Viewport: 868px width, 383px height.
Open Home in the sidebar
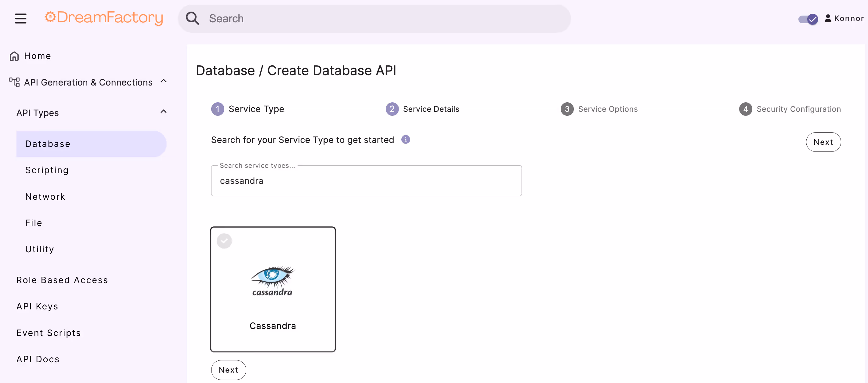point(38,56)
